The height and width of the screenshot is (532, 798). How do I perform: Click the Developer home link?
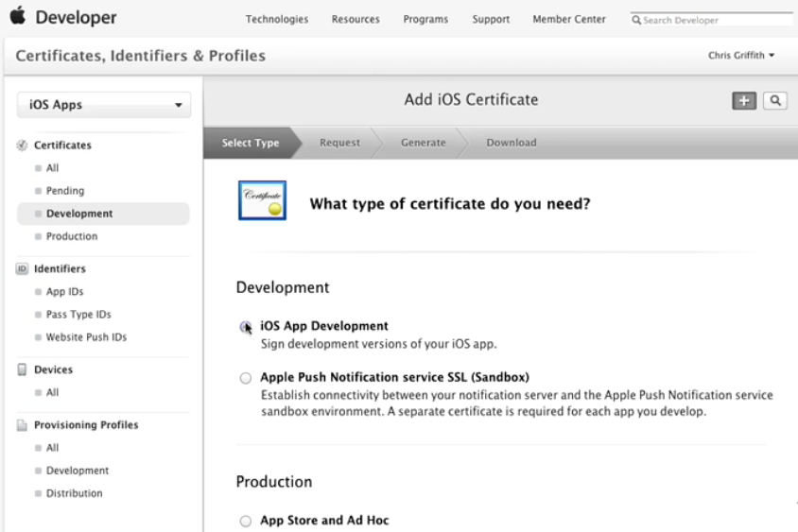click(x=76, y=17)
